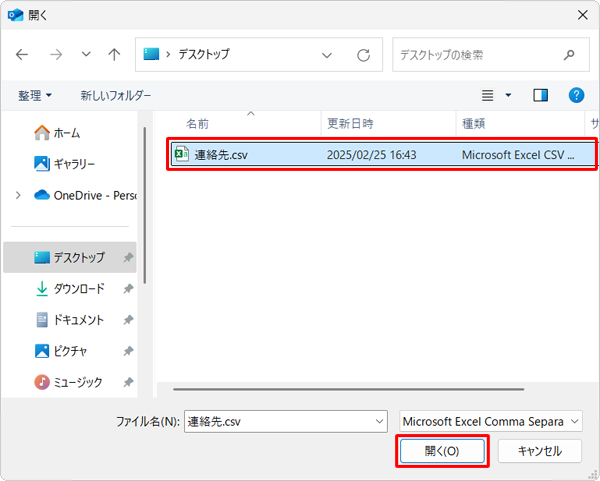
Task: Expand the address bar history dropdown
Action: pos(327,55)
